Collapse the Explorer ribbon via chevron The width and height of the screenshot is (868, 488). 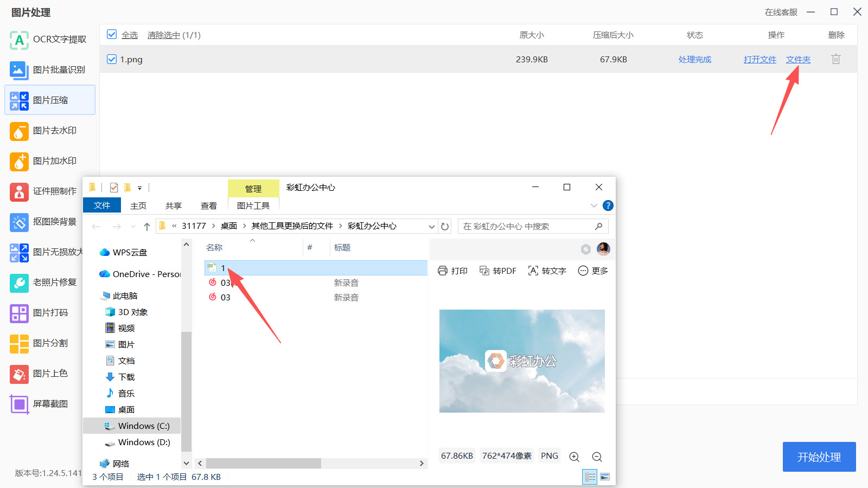(x=593, y=206)
